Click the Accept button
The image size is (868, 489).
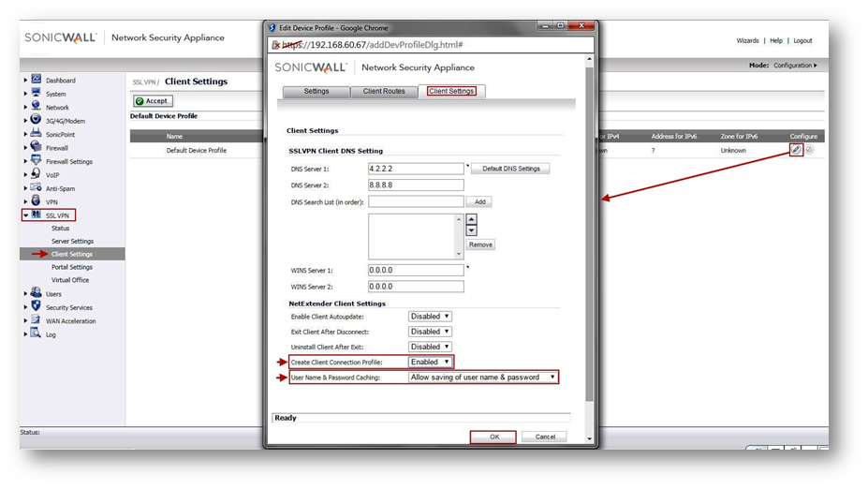[153, 101]
